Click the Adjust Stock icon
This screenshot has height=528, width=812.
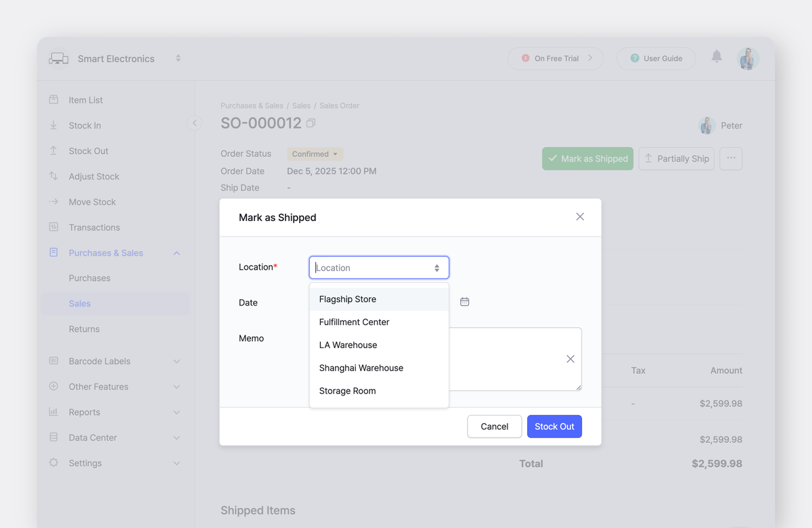(x=53, y=176)
